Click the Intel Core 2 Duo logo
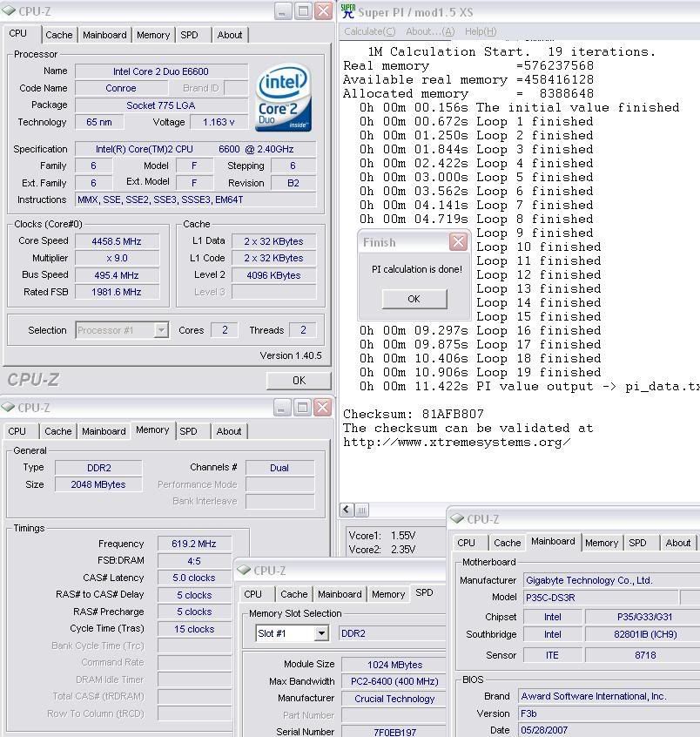Image resolution: width=700 pixels, height=737 pixels. pos(284,97)
